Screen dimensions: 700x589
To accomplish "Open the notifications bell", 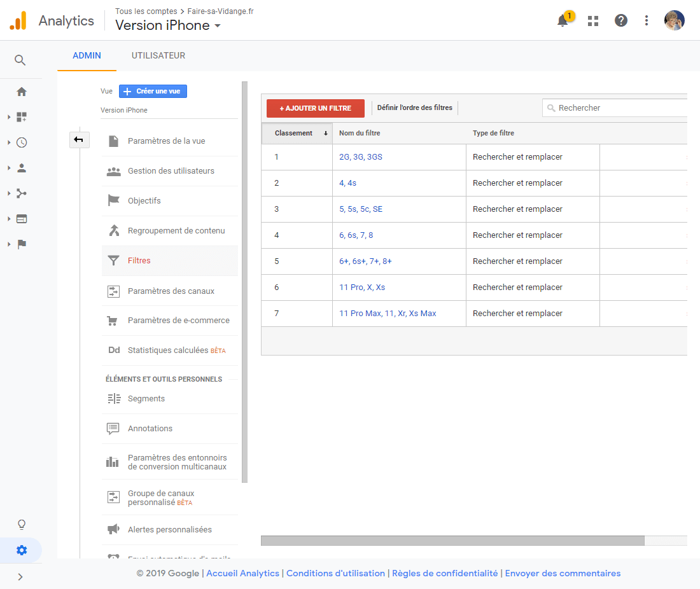I will [x=563, y=20].
